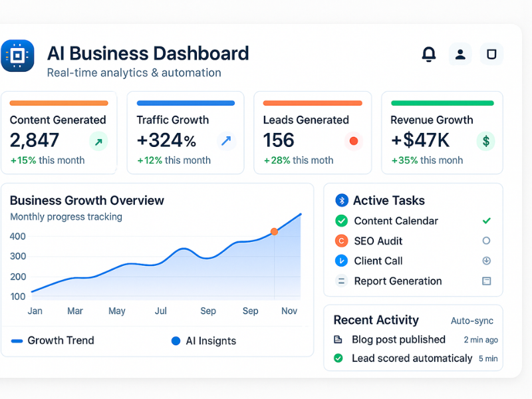Select the orange SEO Audit icon
The width and height of the screenshot is (532, 399).
pos(341,241)
